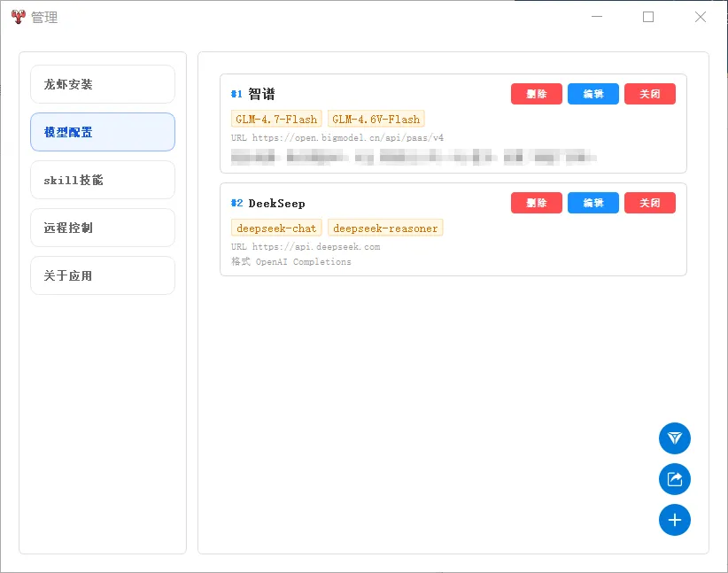Select the 模型配置 sidebar item

coord(103,132)
